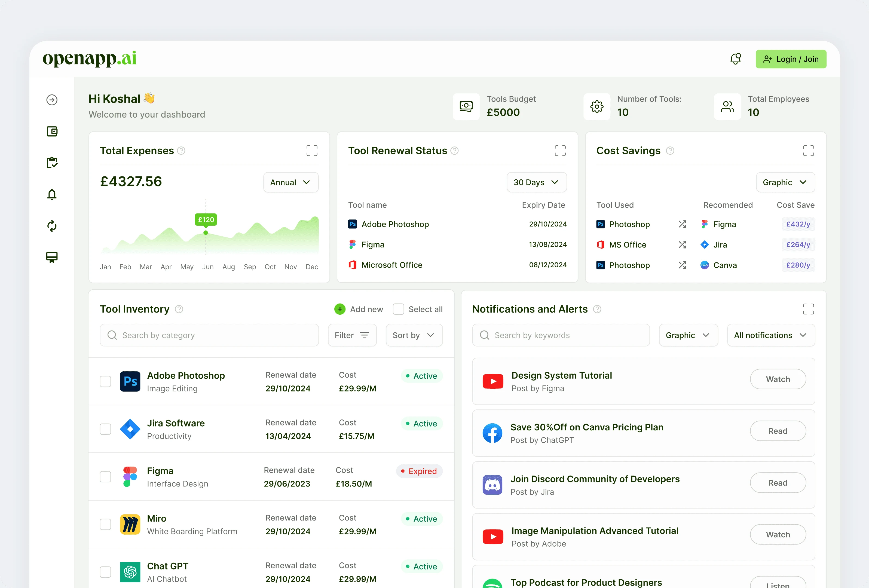The image size is (869, 588).
Task: Open the Graphic dropdown in Cost Savings
Action: coord(785,182)
